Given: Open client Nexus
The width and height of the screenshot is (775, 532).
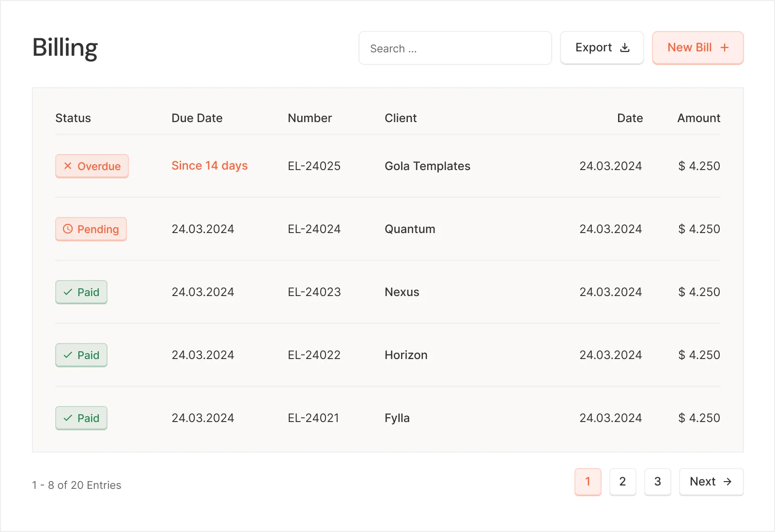Looking at the screenshot, I should pyautogui.click(x=402, y=292).
